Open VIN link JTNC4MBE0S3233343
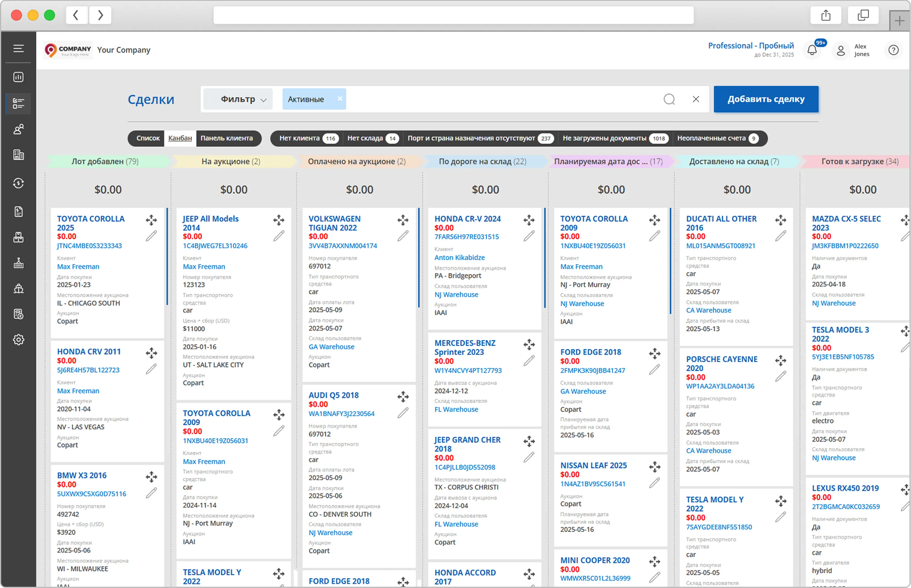911x588 pixels. pos(89,246)
